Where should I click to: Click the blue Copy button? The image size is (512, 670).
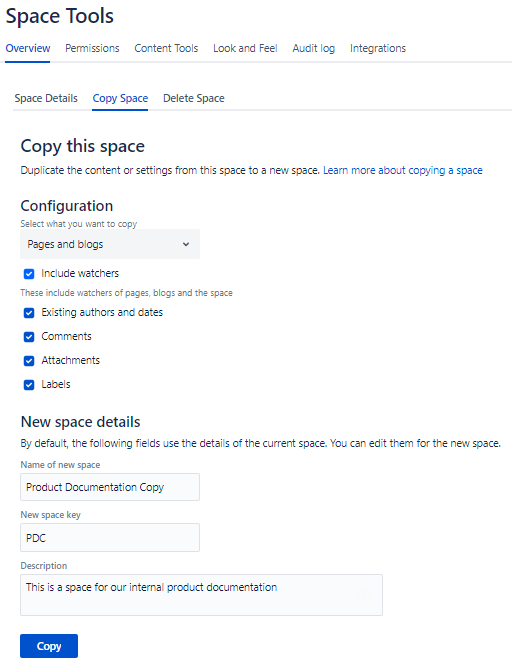[x=49, y=646]
